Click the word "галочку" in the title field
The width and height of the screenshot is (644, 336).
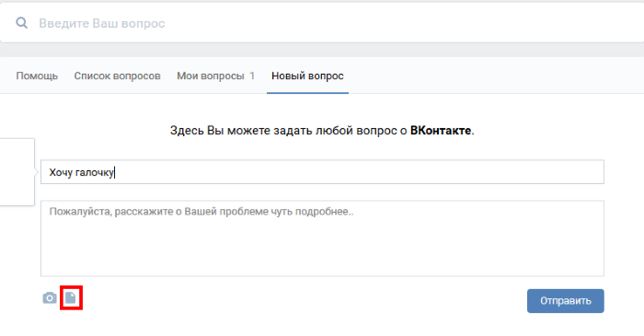click(x=94, y=172)
